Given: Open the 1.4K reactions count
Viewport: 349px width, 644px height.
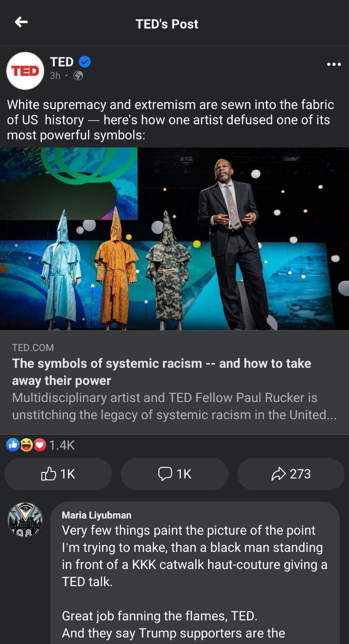Looking at the screenshot, I should [62, 445].
